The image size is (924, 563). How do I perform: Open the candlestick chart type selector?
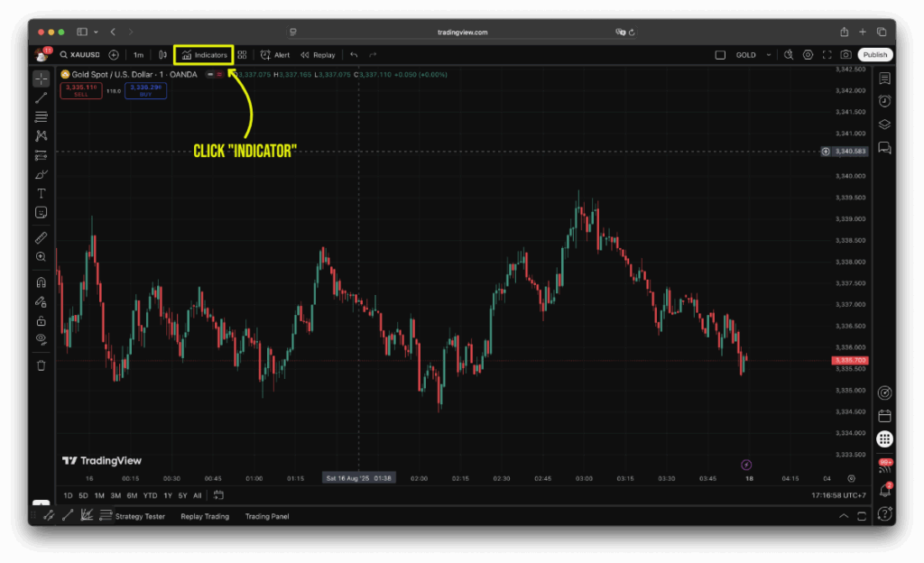point(162,55)
